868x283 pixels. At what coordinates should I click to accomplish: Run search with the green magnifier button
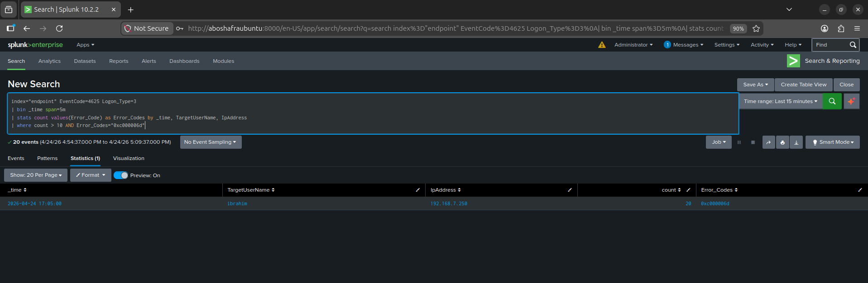[832, 101]
